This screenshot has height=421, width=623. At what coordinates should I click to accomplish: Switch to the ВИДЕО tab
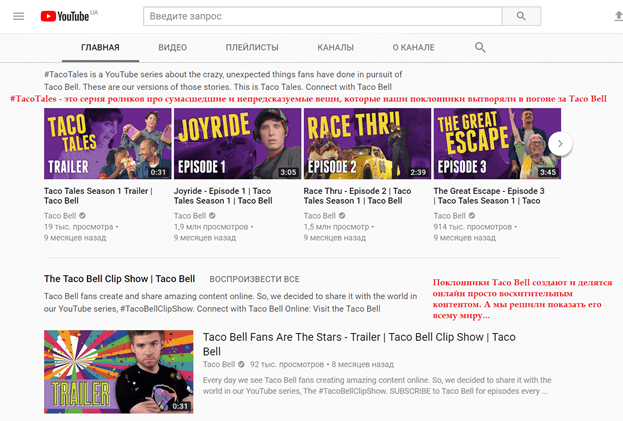[172, 47]
